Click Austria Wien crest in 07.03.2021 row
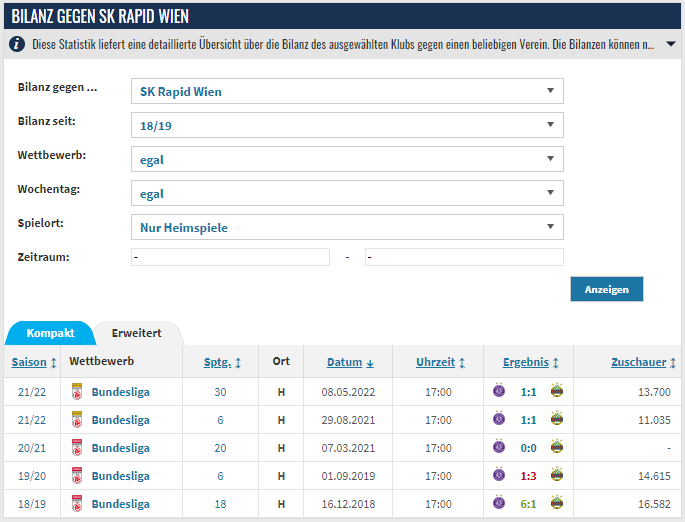The image size is (685, 522). point(499,446)
